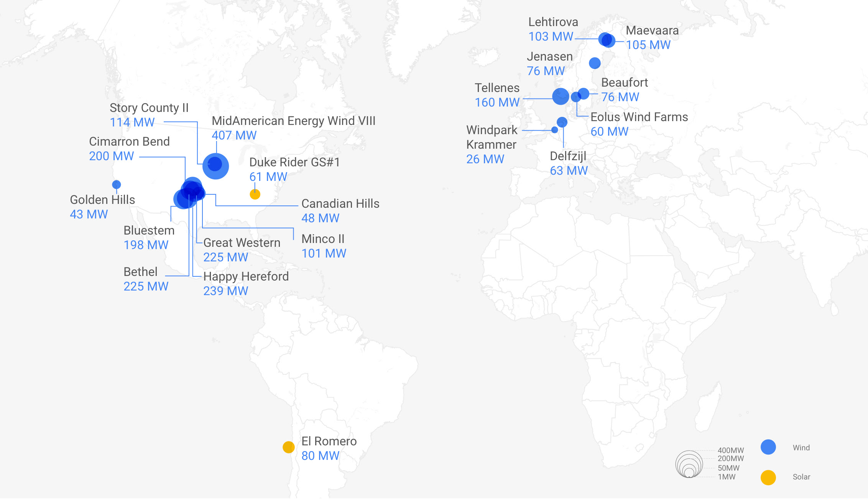The image size is (868, 499).
Task: Click the Windpark Krammer marker in Netherlands
Action: coord(555,130)
